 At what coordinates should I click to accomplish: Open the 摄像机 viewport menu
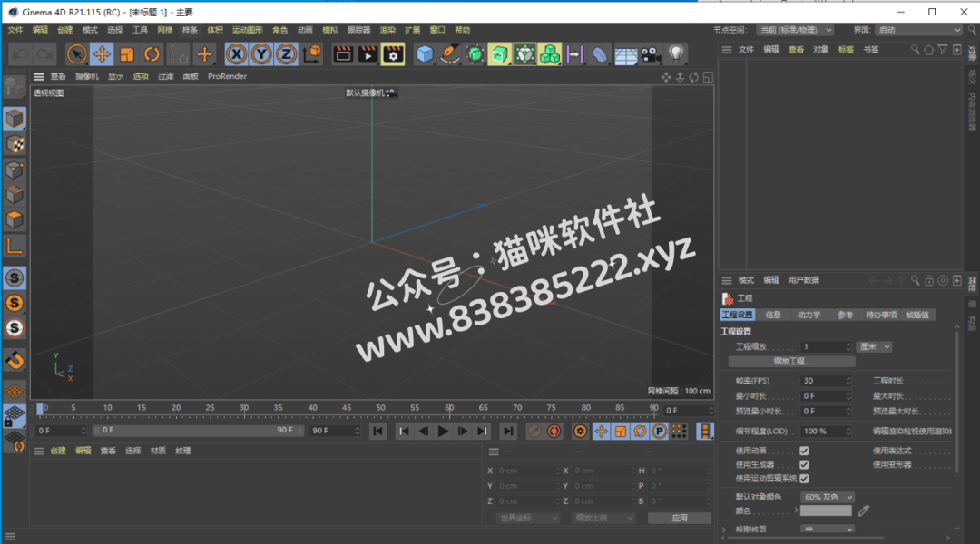pyautogui.click(x=87, y=76)
